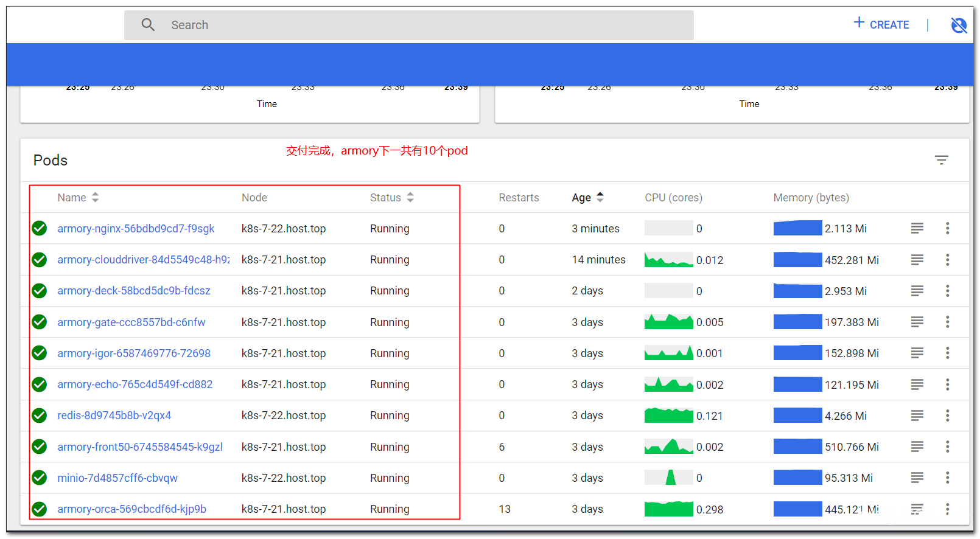This screenshot has height=539, width=980.
Task: Open actions menu for armory-front50 pod
Action: pos(947,447)
